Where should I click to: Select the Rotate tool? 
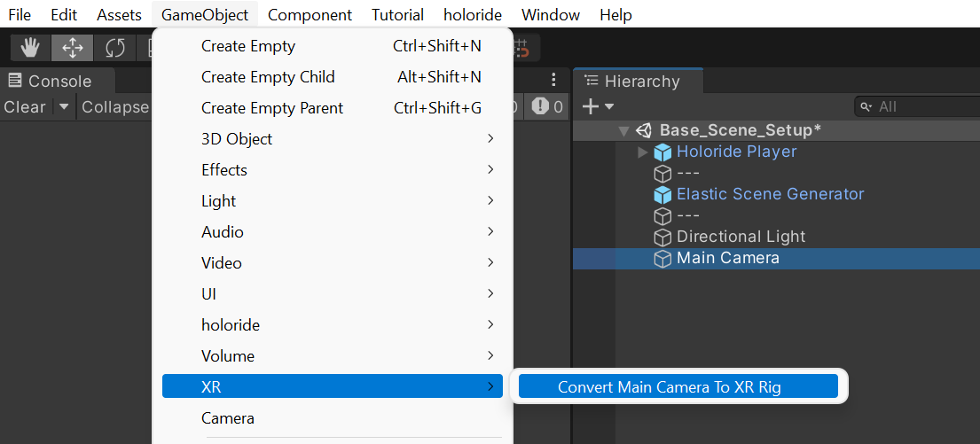[114, 47]
